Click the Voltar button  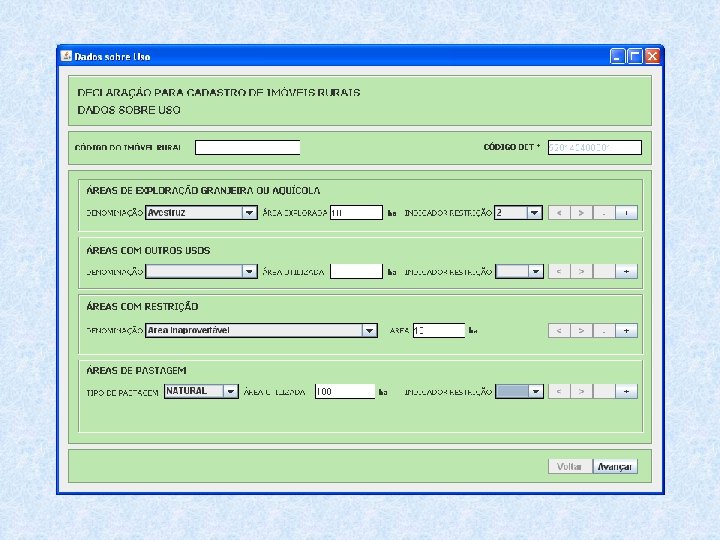[x=570, y=467]
